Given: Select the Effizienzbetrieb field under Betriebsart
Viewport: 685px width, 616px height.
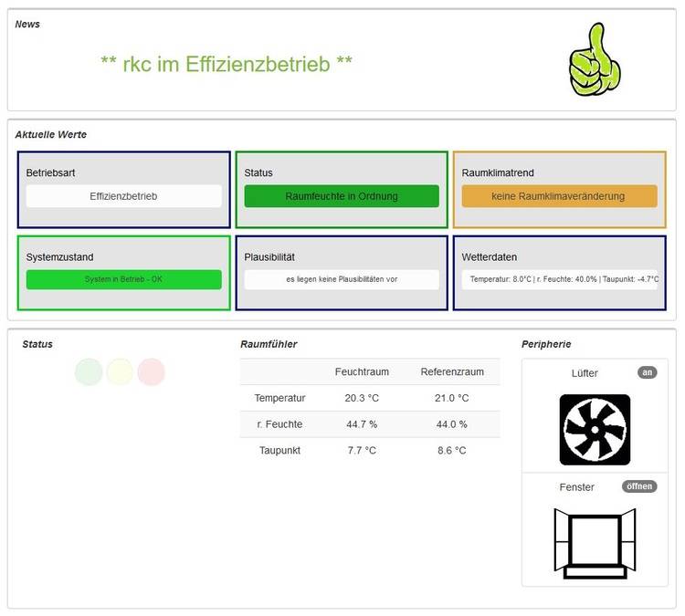Looking at the screenshot, I should [x=123, y=196].
